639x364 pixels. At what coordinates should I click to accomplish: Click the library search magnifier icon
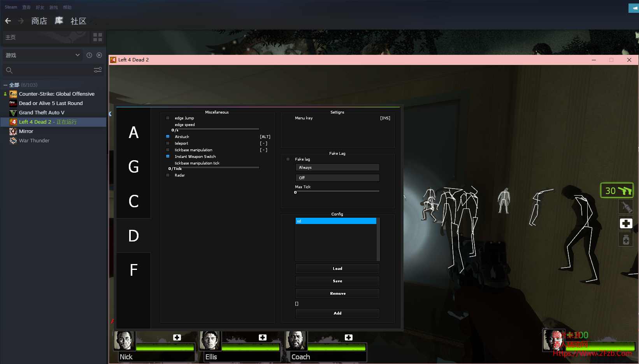(9, 70)
